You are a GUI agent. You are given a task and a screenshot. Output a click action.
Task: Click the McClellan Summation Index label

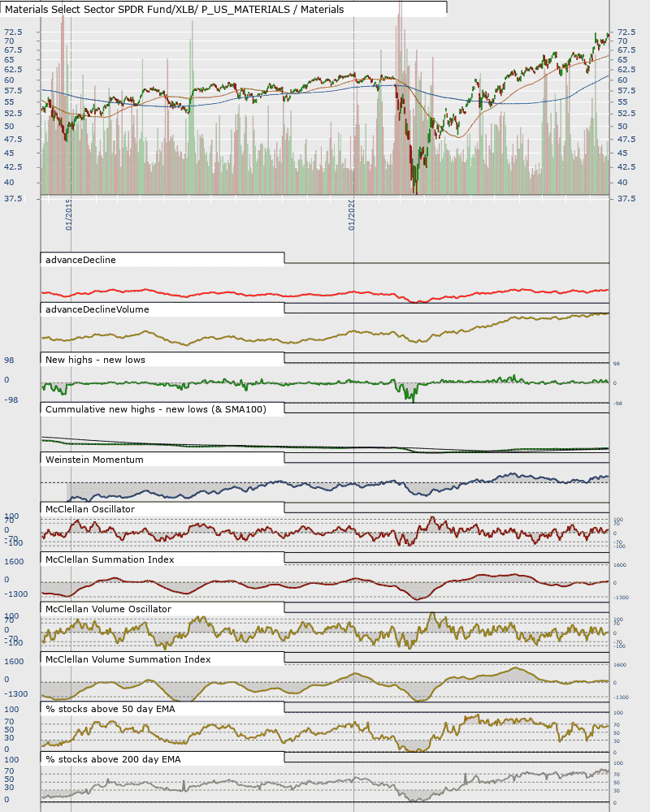pyautogui.click(x=110, y=559)
